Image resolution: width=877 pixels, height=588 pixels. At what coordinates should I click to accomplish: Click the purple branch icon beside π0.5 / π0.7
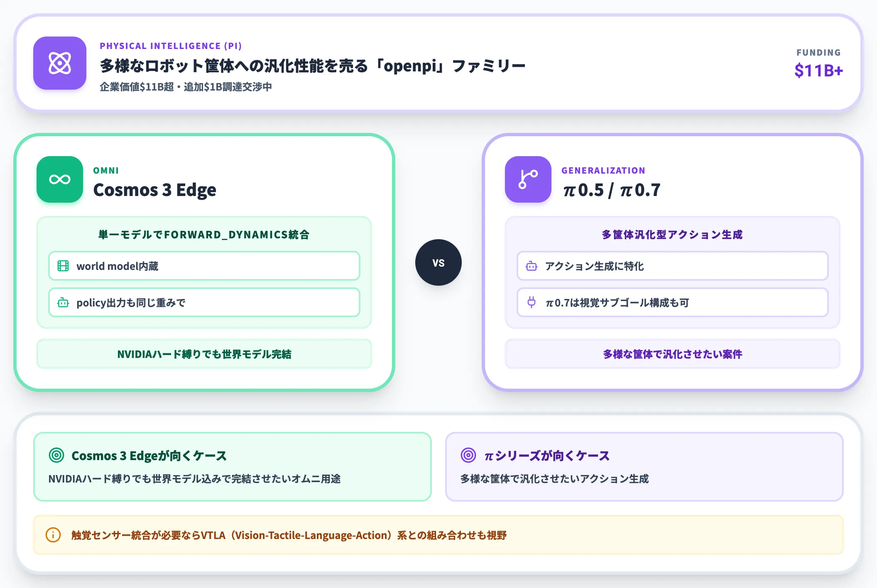coord(528,179)
